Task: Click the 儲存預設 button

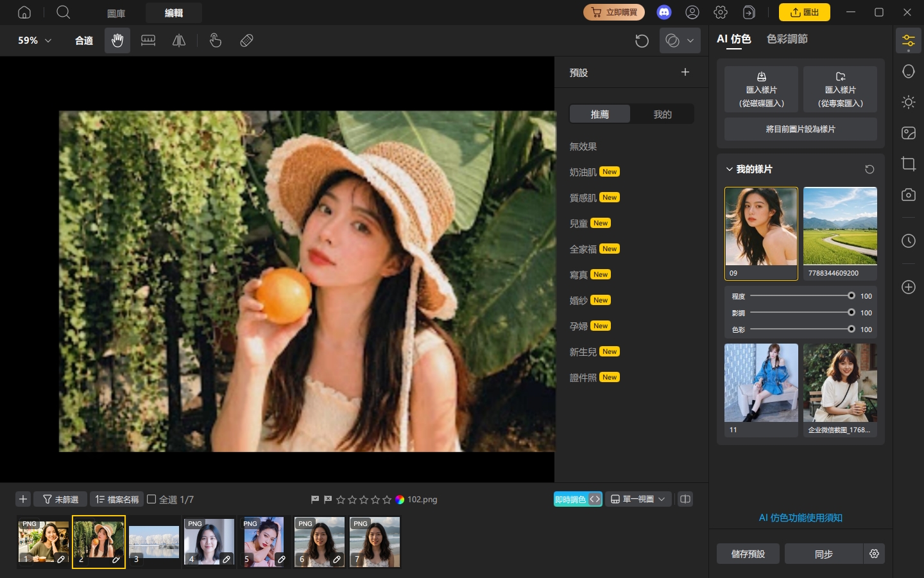Action: (x=748, y=554)
